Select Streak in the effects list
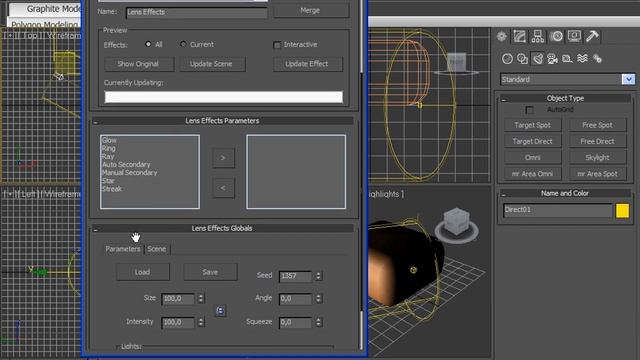640x360 pixels. coord(112,189)
